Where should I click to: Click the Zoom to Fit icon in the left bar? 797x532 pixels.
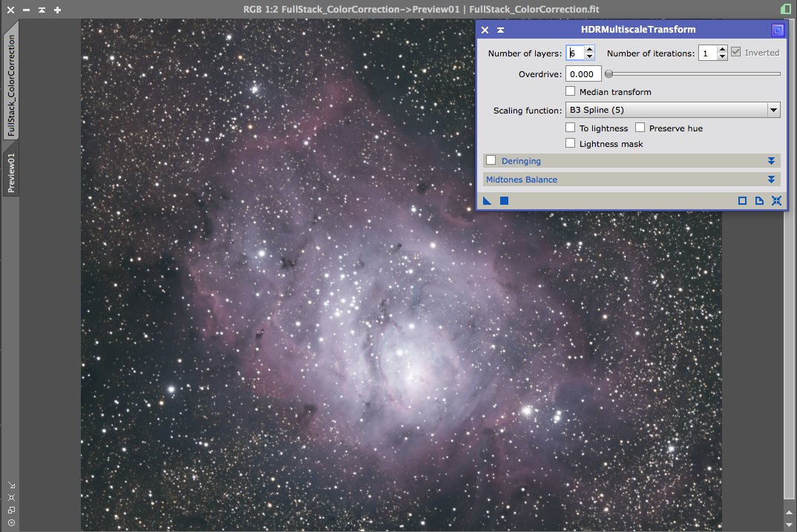point(11,497)
